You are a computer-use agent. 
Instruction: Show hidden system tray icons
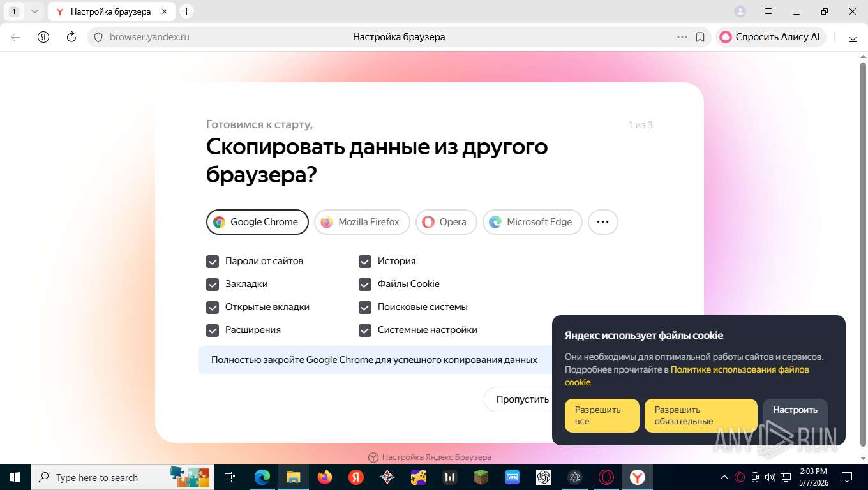724,477
